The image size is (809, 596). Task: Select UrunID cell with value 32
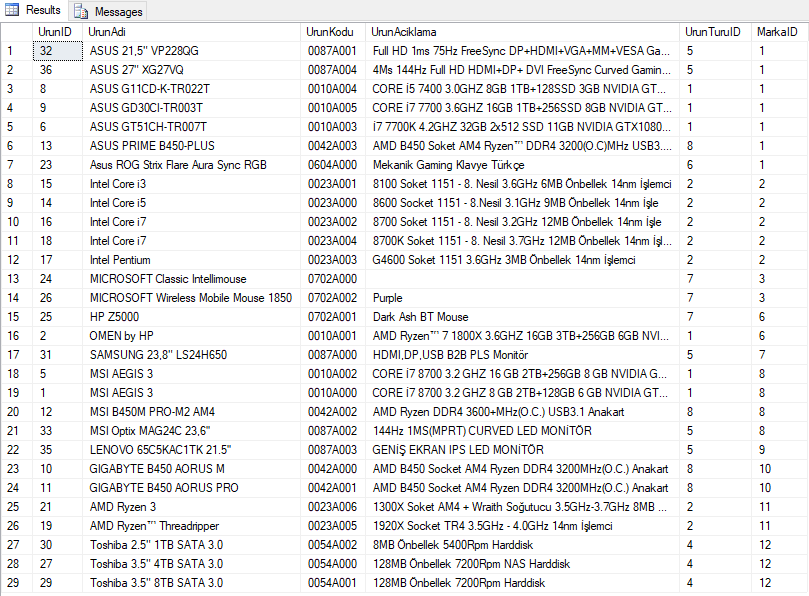(57, 51)
